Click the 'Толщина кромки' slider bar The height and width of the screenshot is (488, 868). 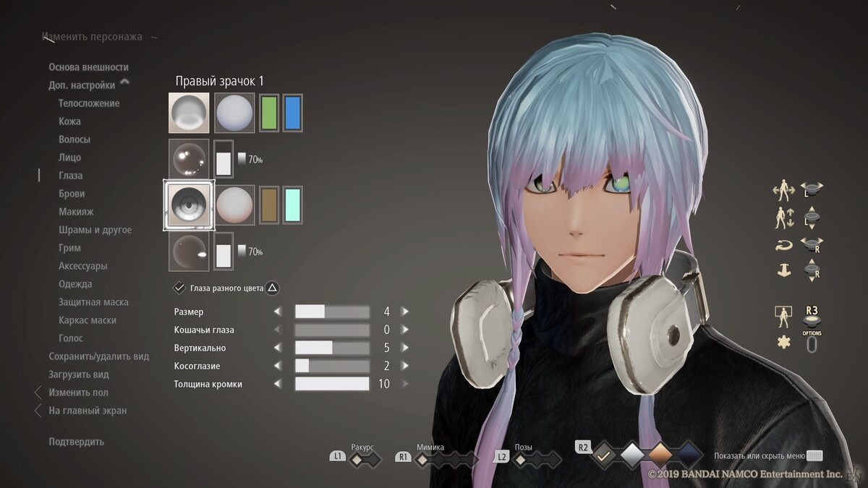pyautogui.click(x=332, y=384)
